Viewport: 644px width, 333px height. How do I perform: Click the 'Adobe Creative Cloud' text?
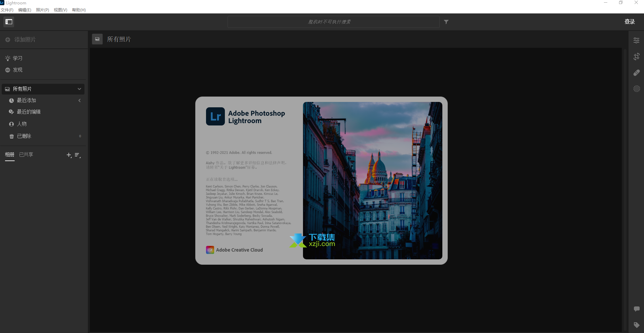(239, 250)
